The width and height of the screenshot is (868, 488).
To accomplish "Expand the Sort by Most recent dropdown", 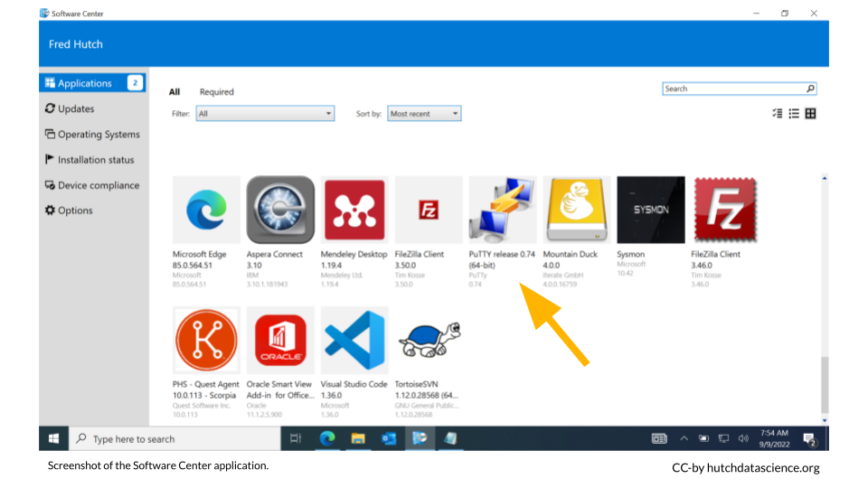I will click(424, 114).
